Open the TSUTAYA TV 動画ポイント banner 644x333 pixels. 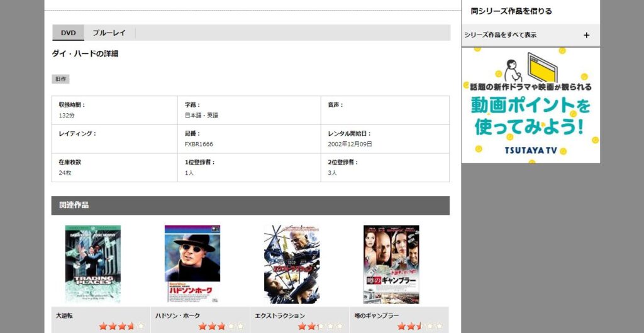pos(530,106)
